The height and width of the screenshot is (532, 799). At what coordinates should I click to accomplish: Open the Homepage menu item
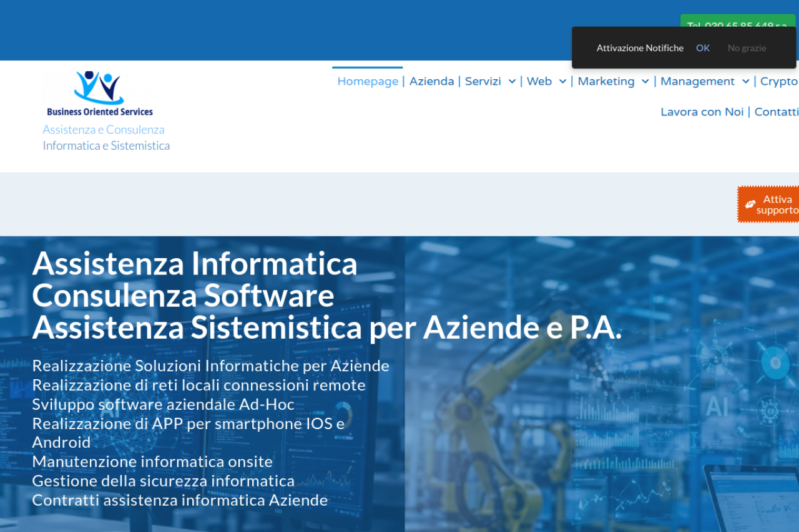pyautogui.click(x=368, y=82)
